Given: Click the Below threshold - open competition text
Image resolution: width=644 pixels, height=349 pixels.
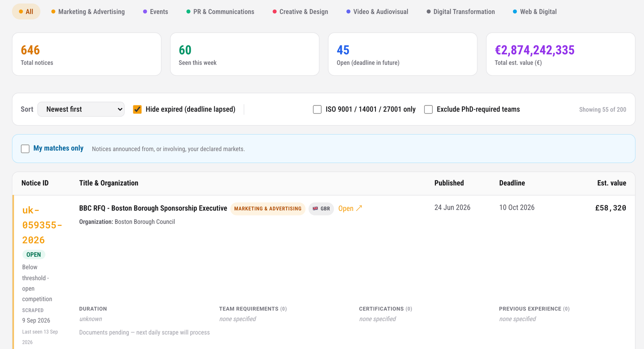Looking at the screenshot, I should tap(37, 283).
